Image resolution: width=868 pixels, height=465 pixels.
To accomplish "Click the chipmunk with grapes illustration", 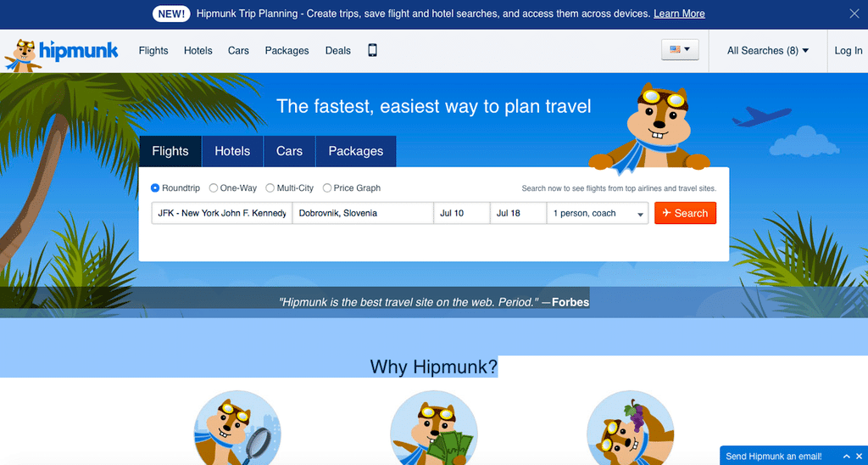I will [x=630, y=428].
